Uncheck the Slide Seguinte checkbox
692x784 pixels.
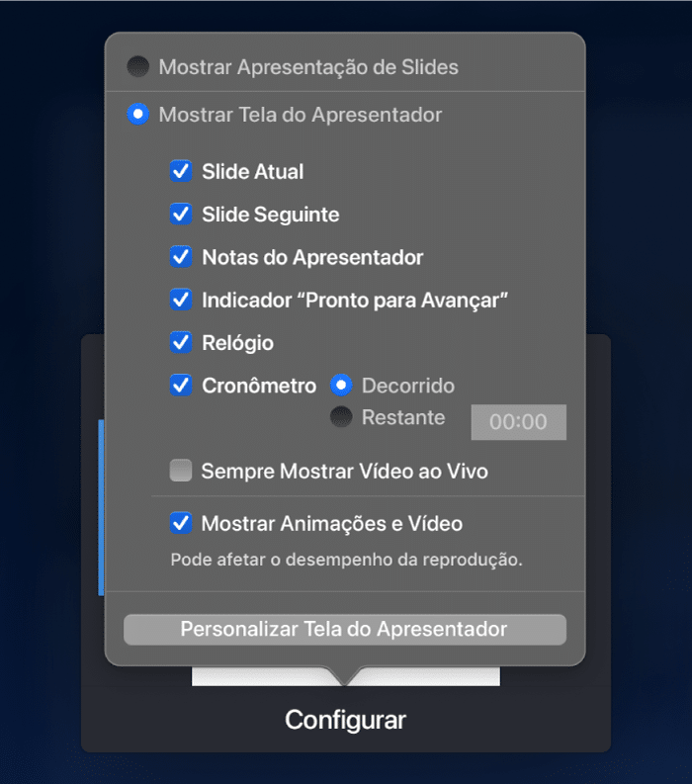181,214
